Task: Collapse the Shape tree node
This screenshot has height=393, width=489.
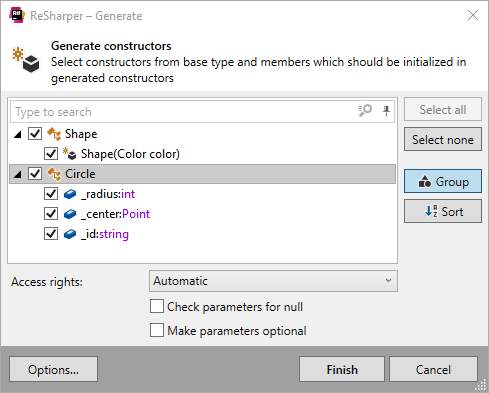Action: click(x=18, y=134)
